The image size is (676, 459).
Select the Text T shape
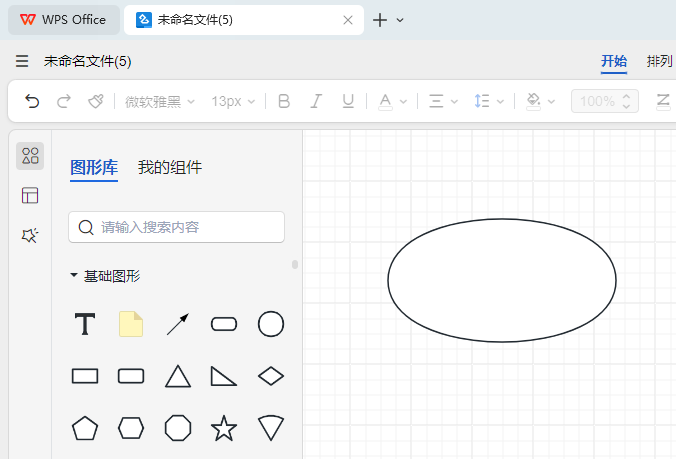click(85, 324)
